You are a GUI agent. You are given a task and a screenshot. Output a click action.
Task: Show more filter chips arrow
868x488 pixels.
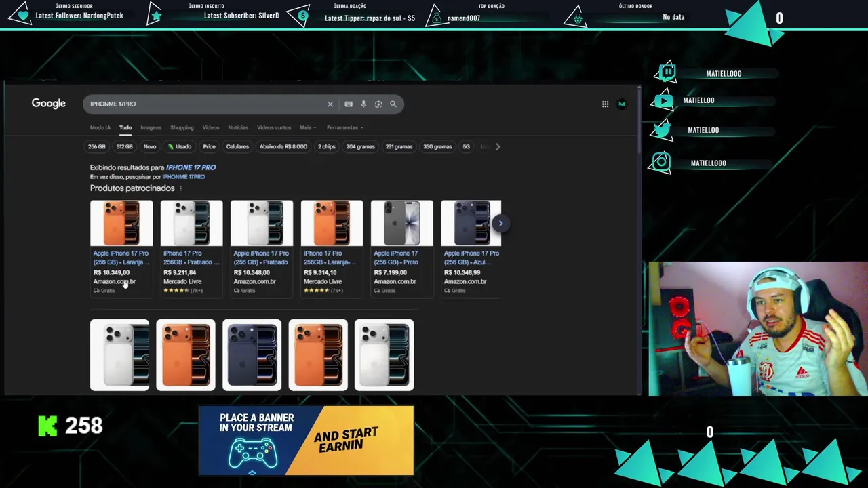click(498, 146)
